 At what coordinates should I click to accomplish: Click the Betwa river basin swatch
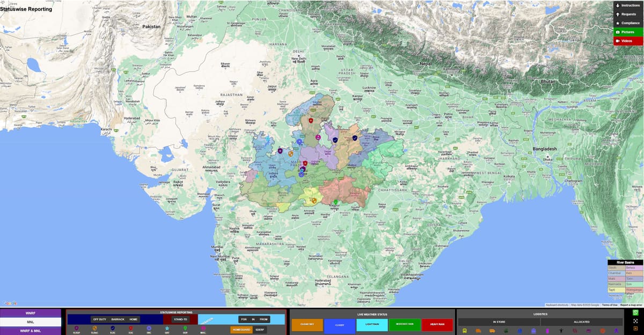(x=634, y=267)
